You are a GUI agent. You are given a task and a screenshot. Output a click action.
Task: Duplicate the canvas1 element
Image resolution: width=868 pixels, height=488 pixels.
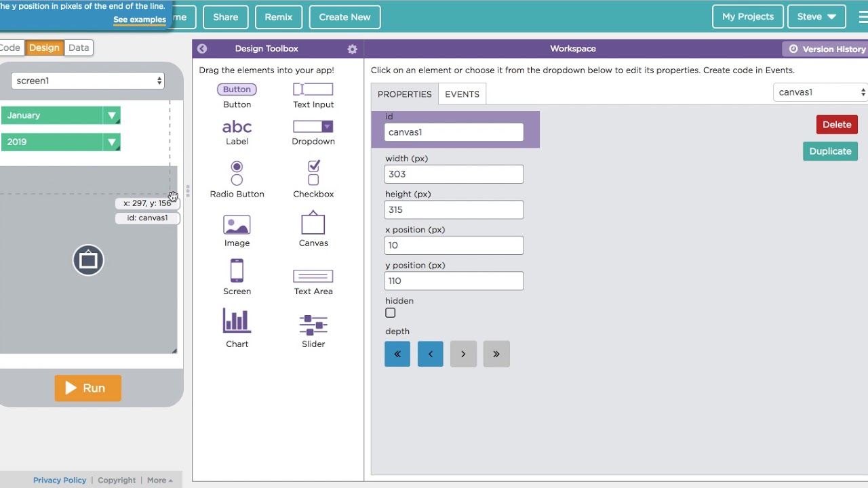830,151
